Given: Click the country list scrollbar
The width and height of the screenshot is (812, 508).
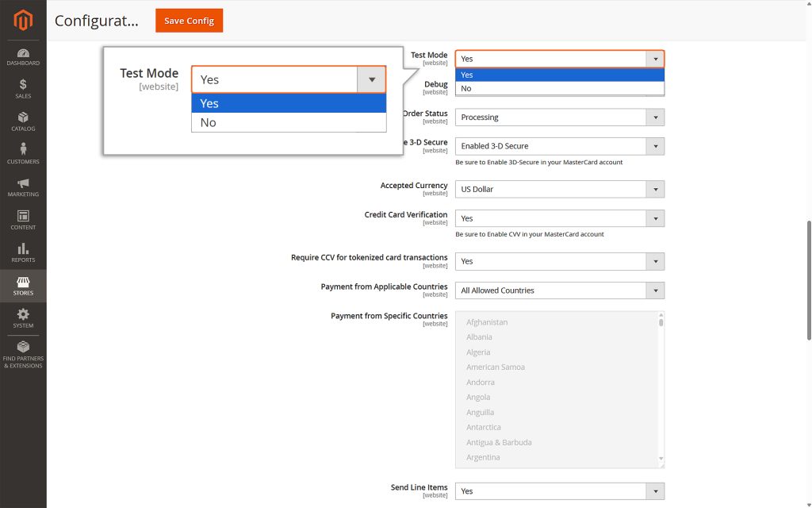Looking at the screenshot, I should coord(660,387).
